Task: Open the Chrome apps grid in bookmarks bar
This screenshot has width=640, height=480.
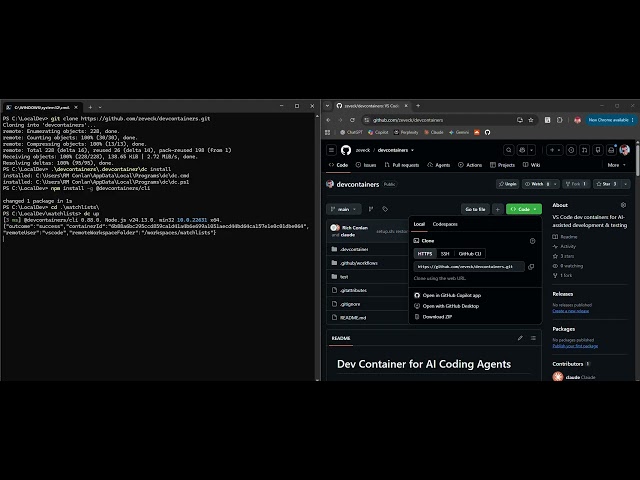Action: coord(327,132)
